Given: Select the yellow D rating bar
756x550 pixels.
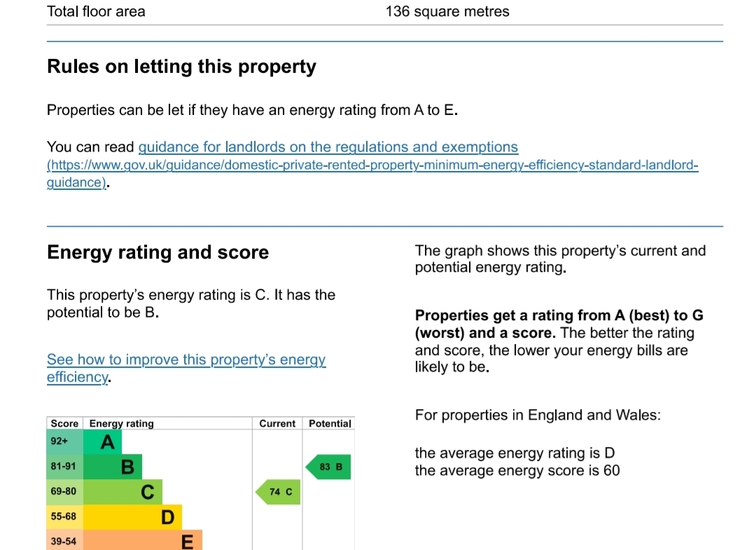Looking at the screenshot, I should [133, 517].
